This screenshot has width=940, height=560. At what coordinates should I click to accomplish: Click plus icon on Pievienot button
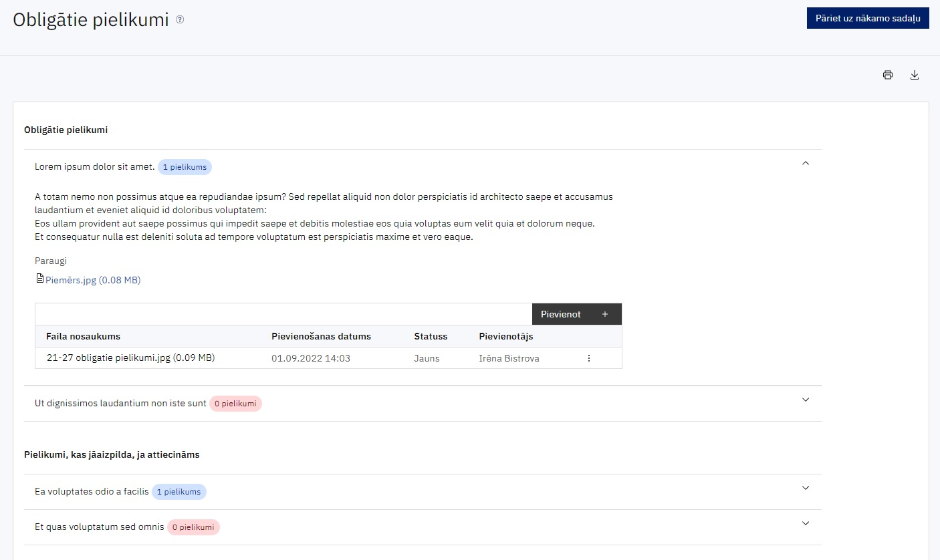click(605, 314)
